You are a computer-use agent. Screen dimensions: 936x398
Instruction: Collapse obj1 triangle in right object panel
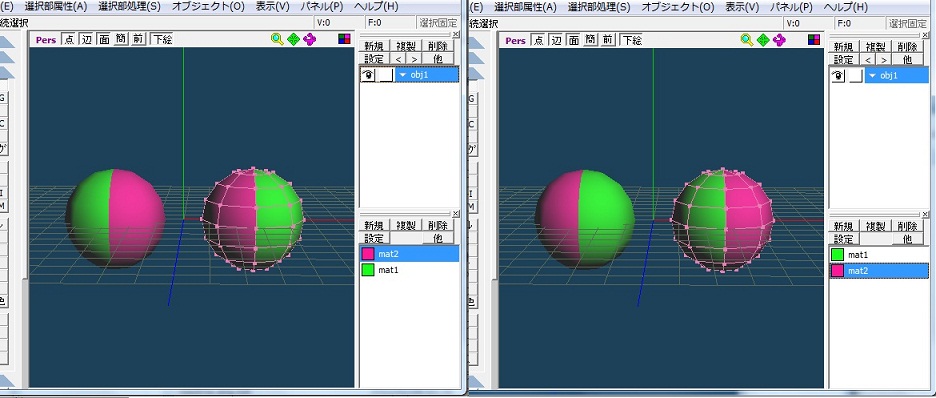pos(873,76)
